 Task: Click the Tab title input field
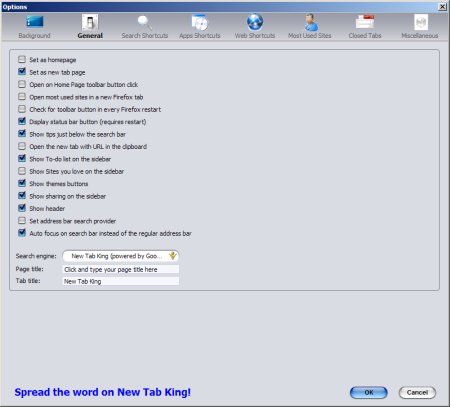(121, 281)
